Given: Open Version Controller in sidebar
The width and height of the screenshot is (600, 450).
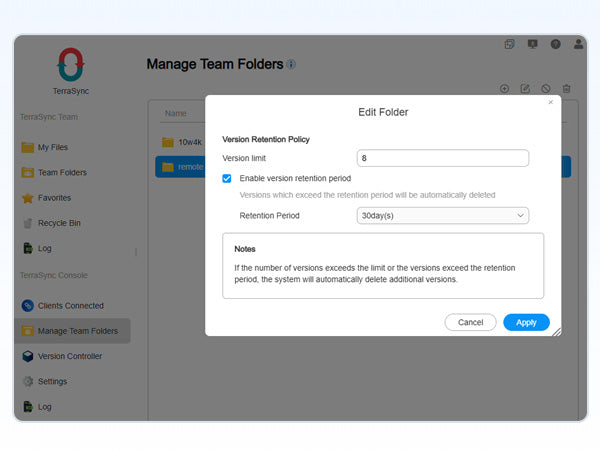Looking at the screenshot, I should tap(69, 356).
